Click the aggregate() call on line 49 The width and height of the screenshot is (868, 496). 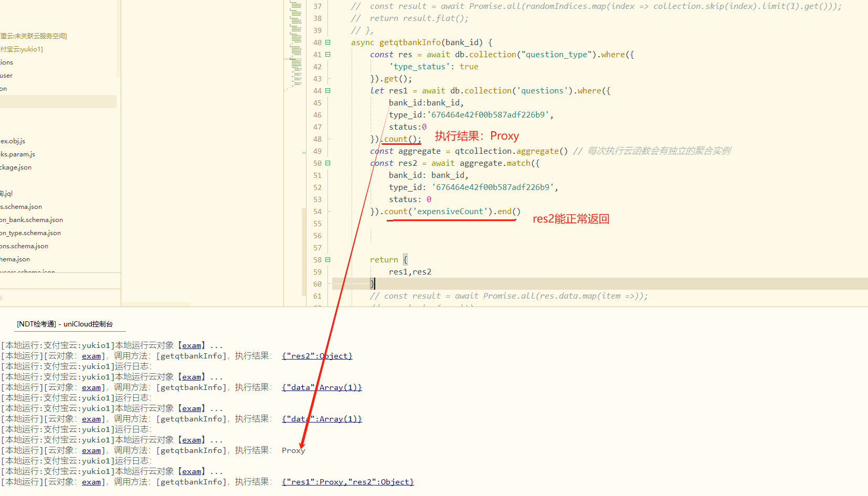point(542,151)
